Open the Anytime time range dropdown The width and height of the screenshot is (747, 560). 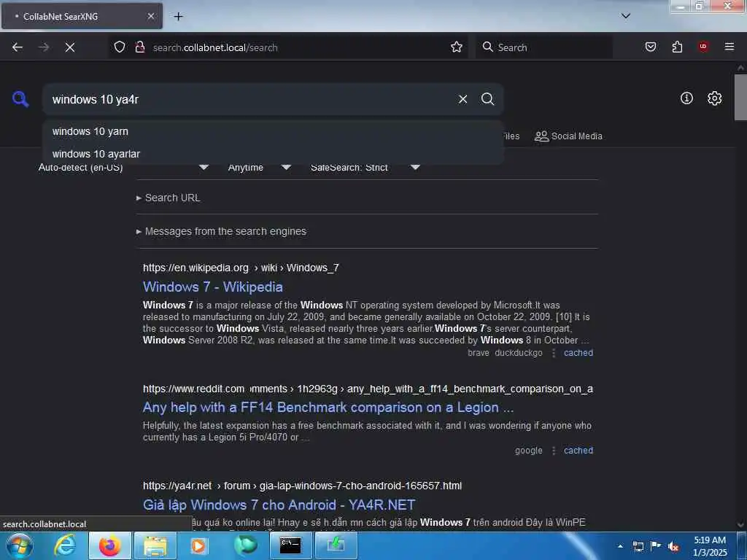(259, 167)
